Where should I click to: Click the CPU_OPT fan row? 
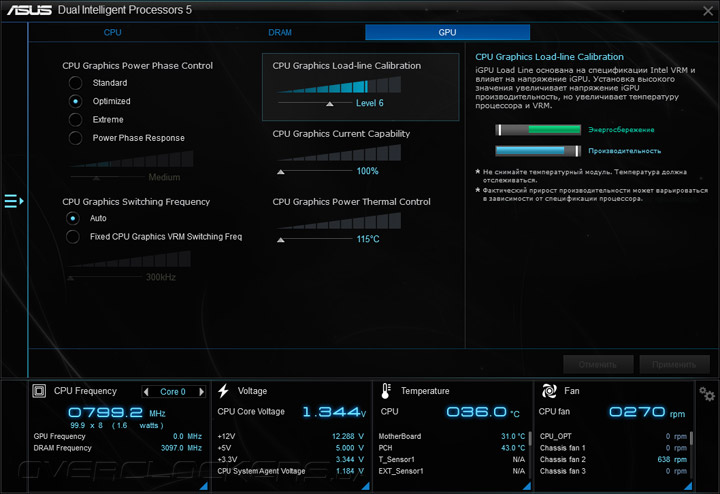click(613, 436)
